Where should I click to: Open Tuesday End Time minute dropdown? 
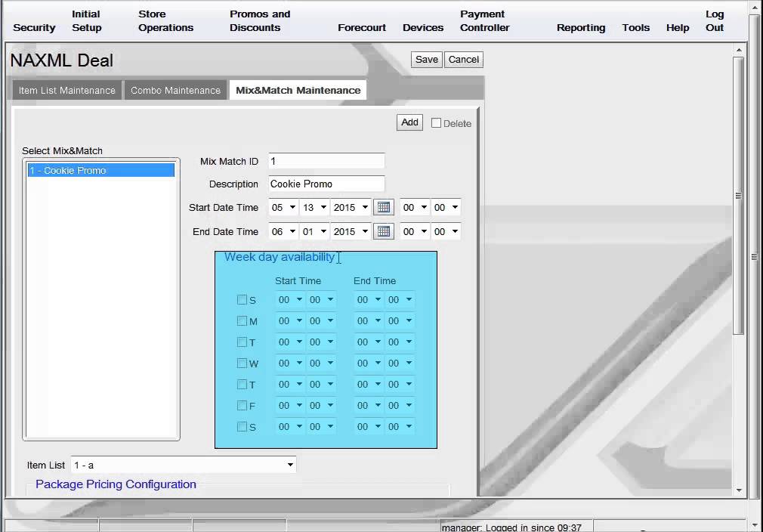click(x=400, y=342)
